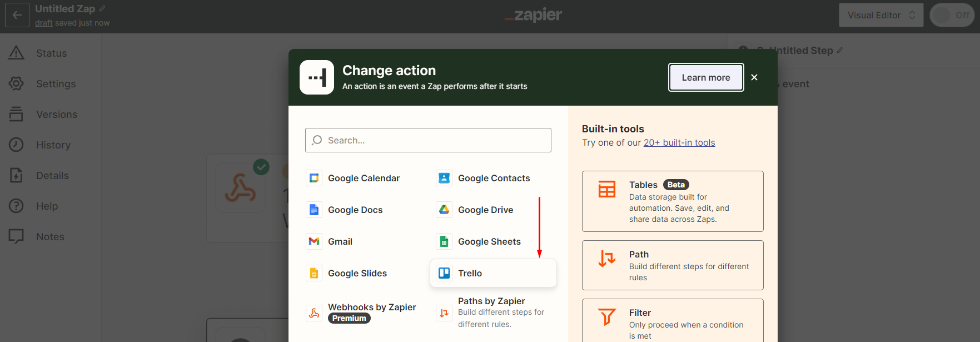Viewport: 980px width, 342px height.
Task: Click the Settings gear icon
Action: [16, 83]
